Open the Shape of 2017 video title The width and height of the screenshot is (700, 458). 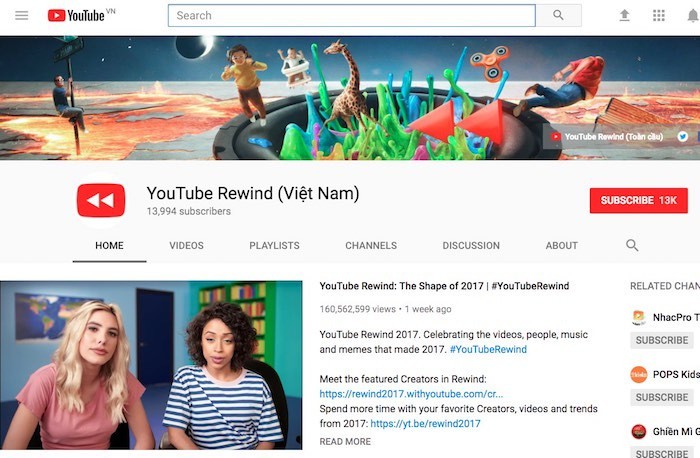[x=444, y=286]
